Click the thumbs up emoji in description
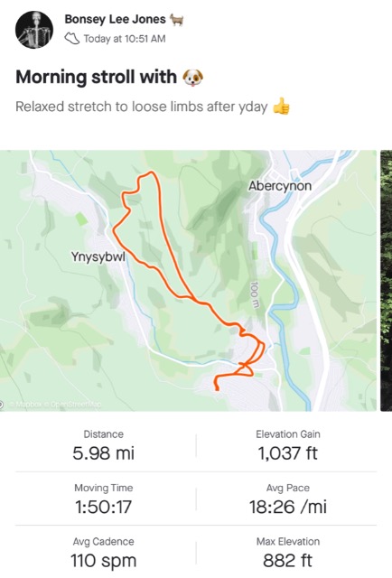The width and height of the screenshot is (392, 578). 281,107
